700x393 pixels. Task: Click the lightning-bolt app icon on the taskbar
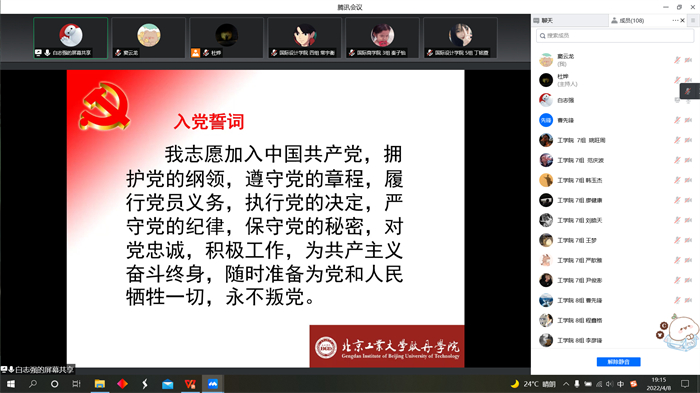(145, 384)
